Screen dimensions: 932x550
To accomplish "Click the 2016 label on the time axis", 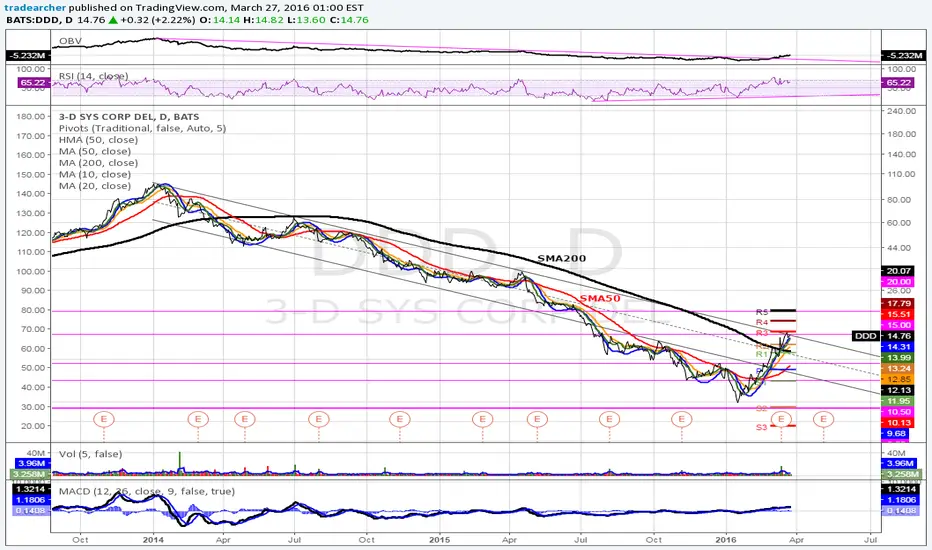I will coord(726,540).
